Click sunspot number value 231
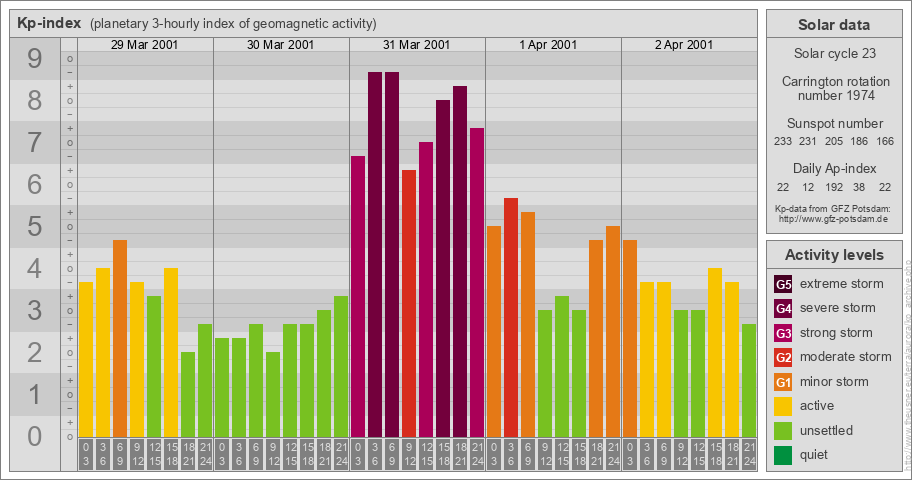The image size is (912, 480). click(808, 141)
